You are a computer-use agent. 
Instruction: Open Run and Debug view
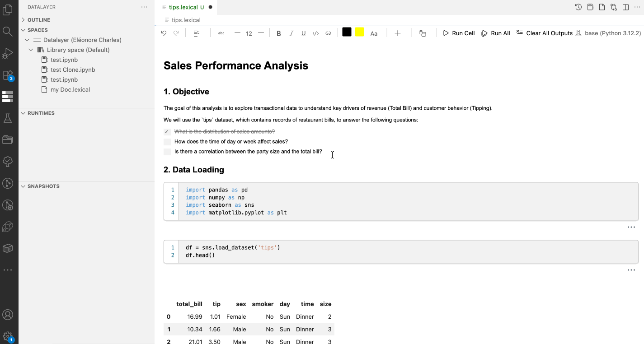(x=8, y=53)
